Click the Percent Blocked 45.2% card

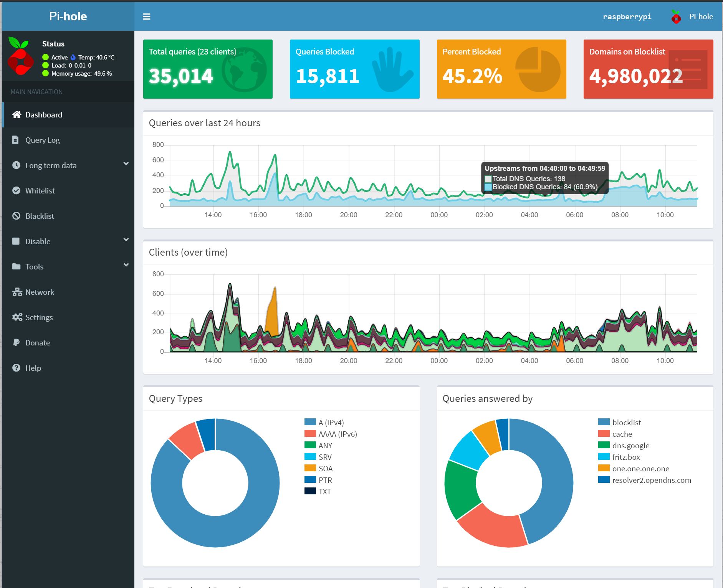[501, 69]
